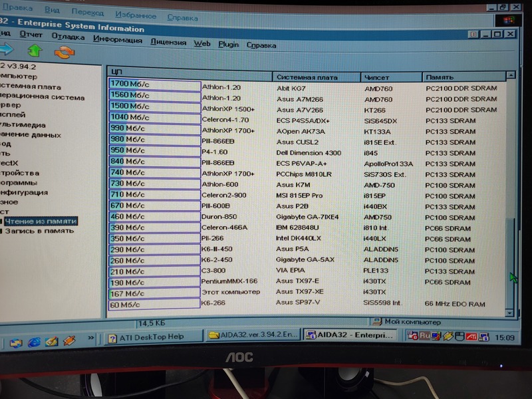The width and height of the screenshot is (532, 399).
Task: Click the orange refresh arrows icon
Action: point(64,53)
